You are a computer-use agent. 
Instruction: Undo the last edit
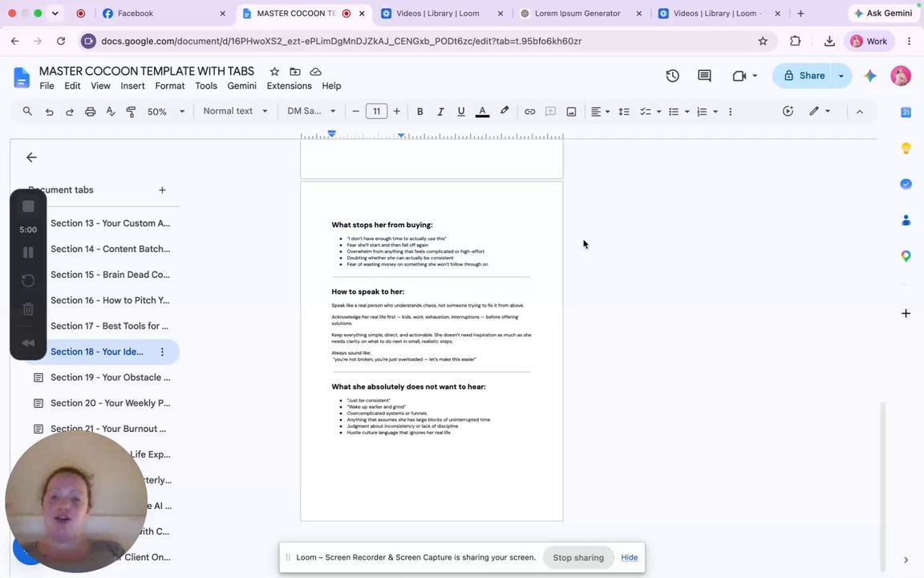pyautogui.click(x=49, y=112)
